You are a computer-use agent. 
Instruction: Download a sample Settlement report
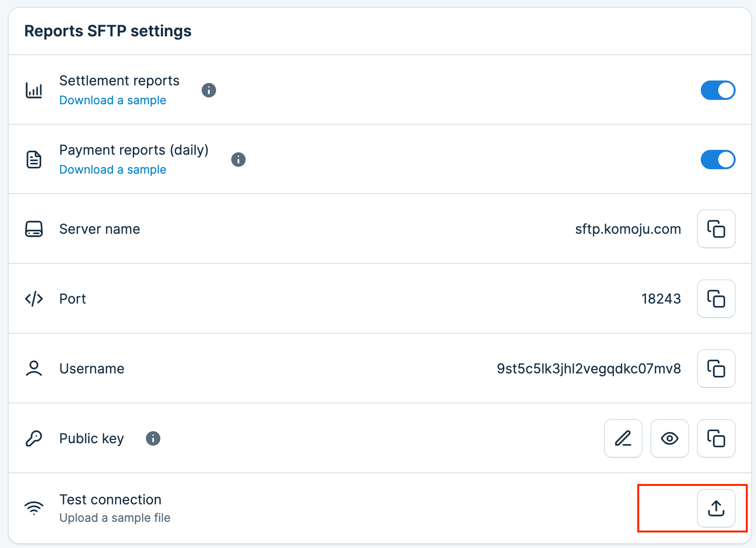coord(112,100)
